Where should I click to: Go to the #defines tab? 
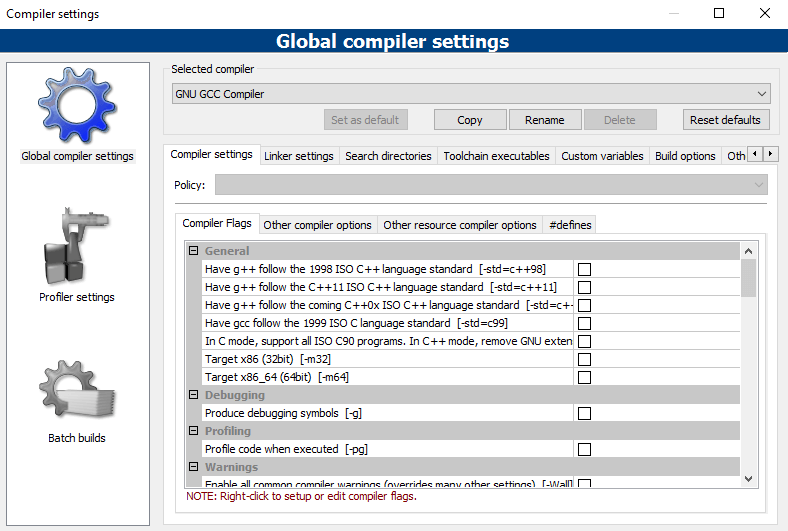click(570, 225)
